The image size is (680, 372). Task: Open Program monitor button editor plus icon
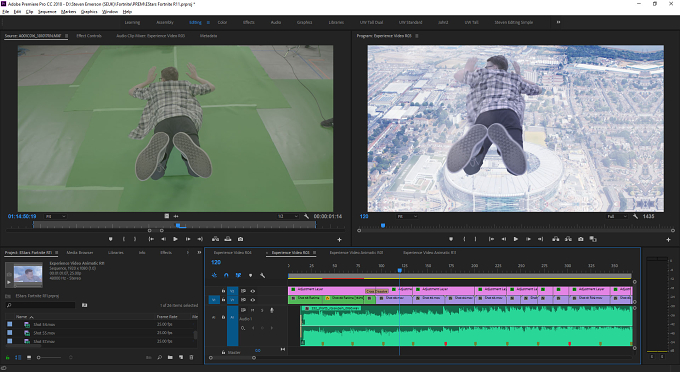point(668,239)
